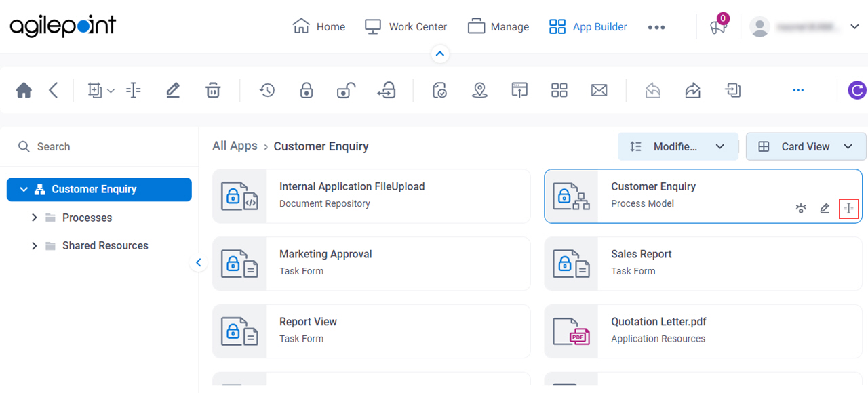868x393 pixels.
Task: Open the Work Center menu
Action: (x=406, y=26)
